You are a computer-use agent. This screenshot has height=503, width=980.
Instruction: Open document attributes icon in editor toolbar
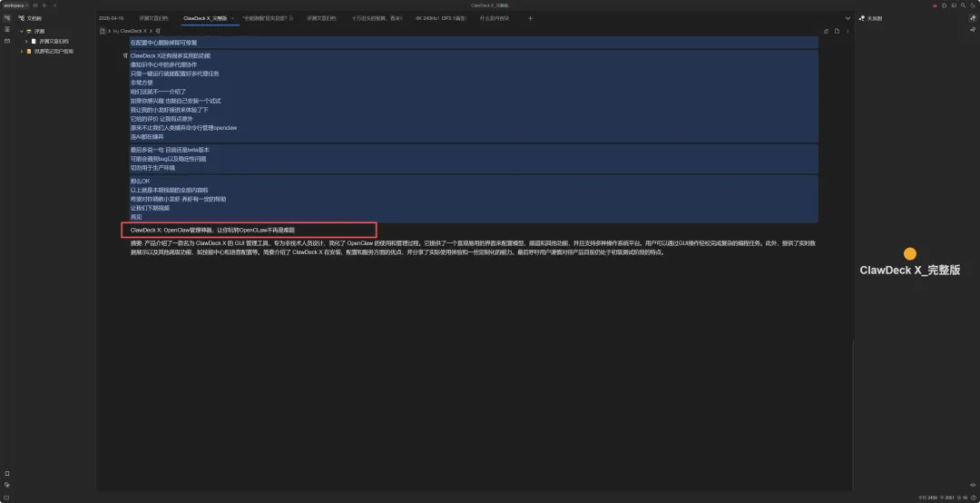point(837,31)
